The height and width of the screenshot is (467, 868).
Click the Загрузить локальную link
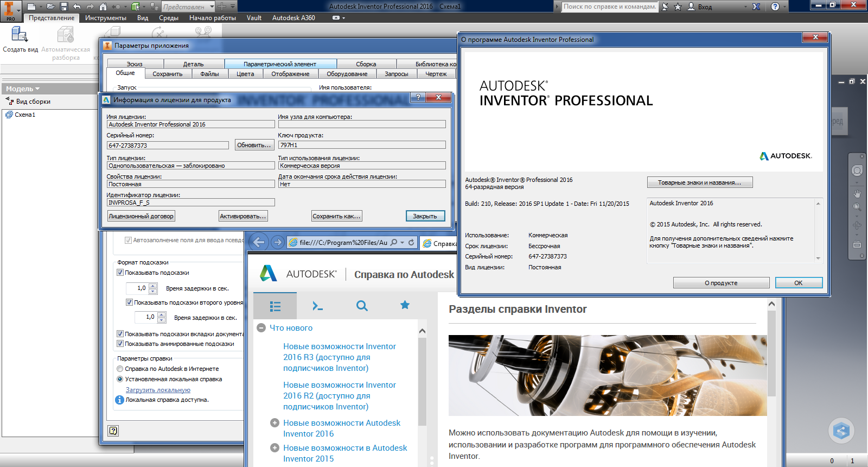coord(158,390)
